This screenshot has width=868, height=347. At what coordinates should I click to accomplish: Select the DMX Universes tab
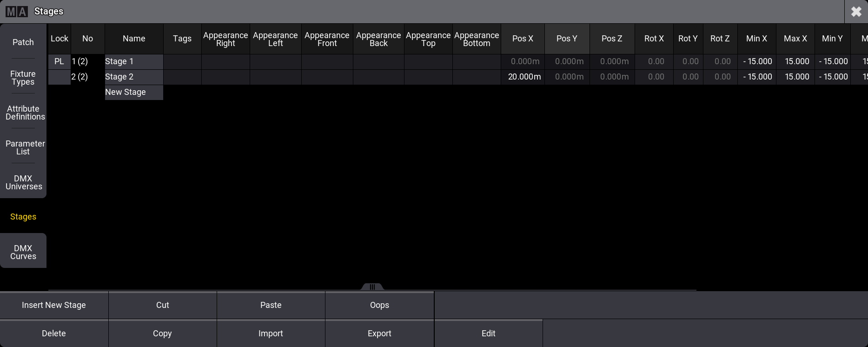coord(23,182)
